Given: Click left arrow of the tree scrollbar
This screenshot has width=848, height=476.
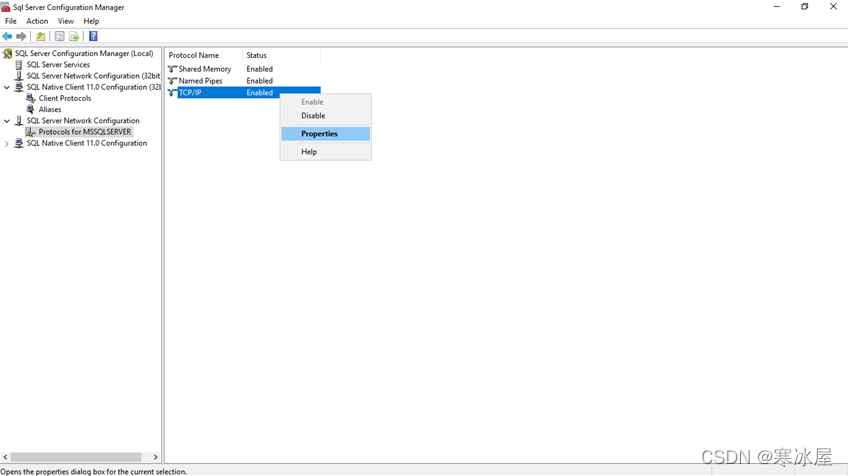Looking at the screenshot, I should coord(5,457).
